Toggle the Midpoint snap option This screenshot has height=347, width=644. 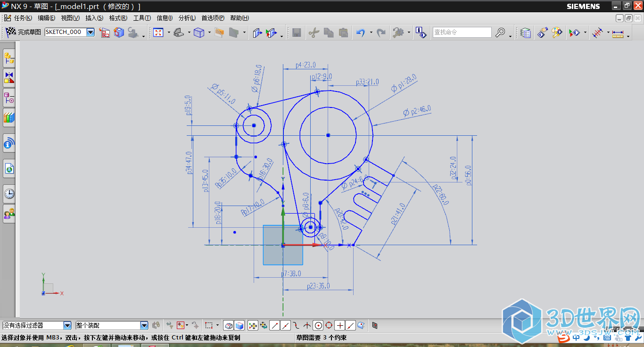pos(285,325)
